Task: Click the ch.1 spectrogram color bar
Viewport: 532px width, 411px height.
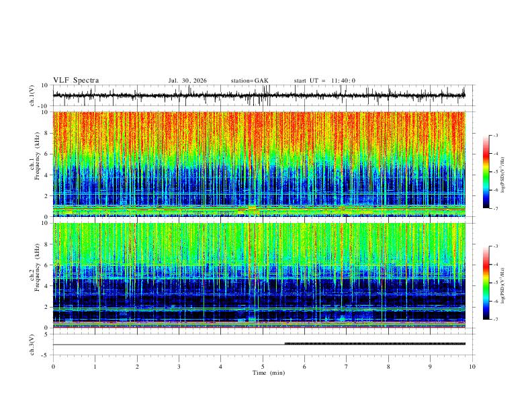Action: coord(486,172)
